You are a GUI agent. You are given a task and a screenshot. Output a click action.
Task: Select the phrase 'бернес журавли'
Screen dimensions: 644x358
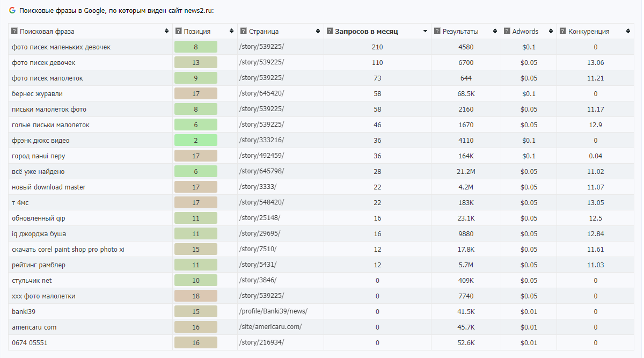click(37, 94)
